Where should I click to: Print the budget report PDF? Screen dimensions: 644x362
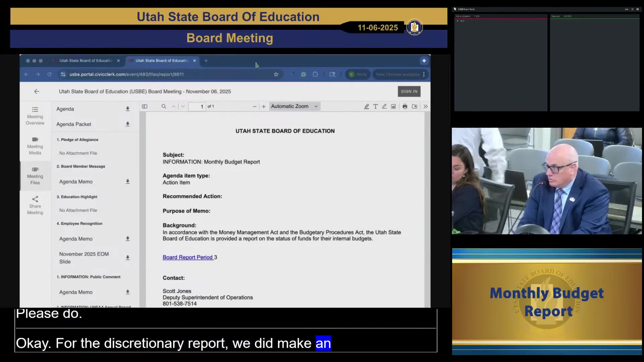point(405,106)
